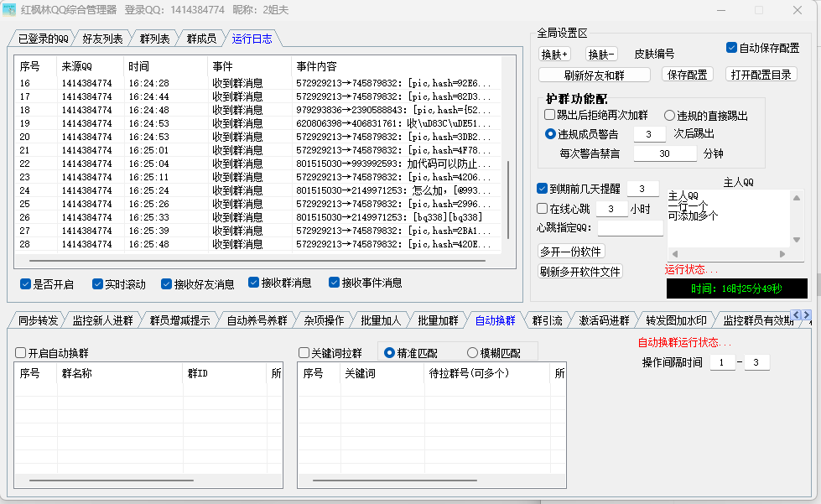Image resolution: width=821 pixels, height=504 pixels.
Task: Click the left arrow under 主人QQ box
Action: pyautogui.click(x=673, y=254)
